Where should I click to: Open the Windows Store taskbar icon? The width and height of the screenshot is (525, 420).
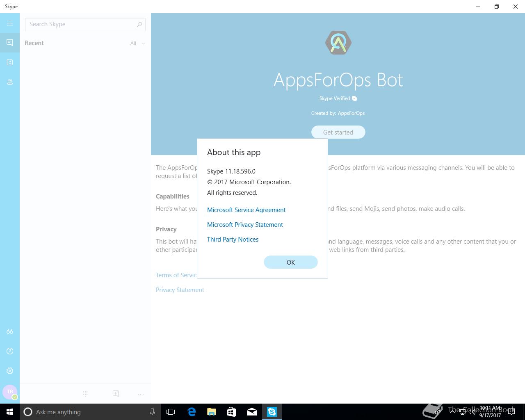[x=232, y=412]
